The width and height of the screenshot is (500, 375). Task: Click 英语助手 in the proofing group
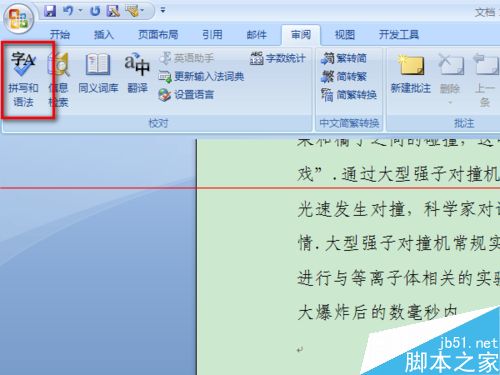(x=187, y=58)
